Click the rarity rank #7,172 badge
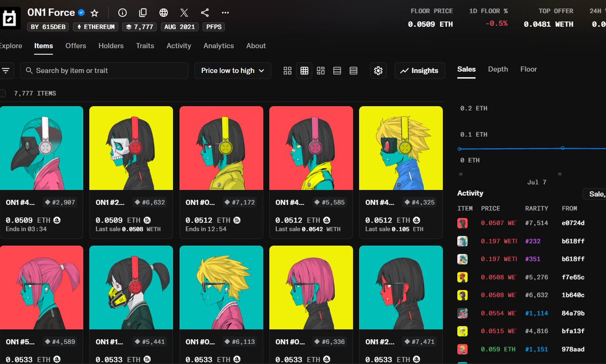 click(239, 202)
